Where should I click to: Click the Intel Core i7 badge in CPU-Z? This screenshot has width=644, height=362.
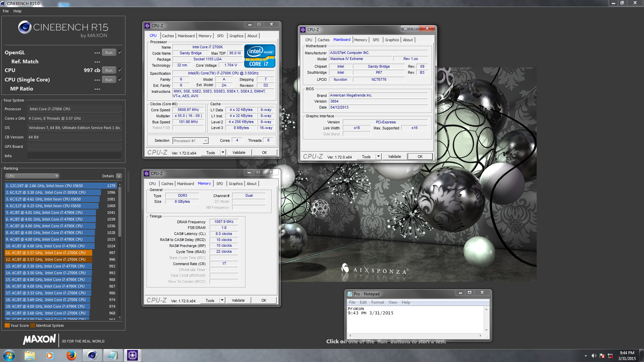tap(260, 56)
